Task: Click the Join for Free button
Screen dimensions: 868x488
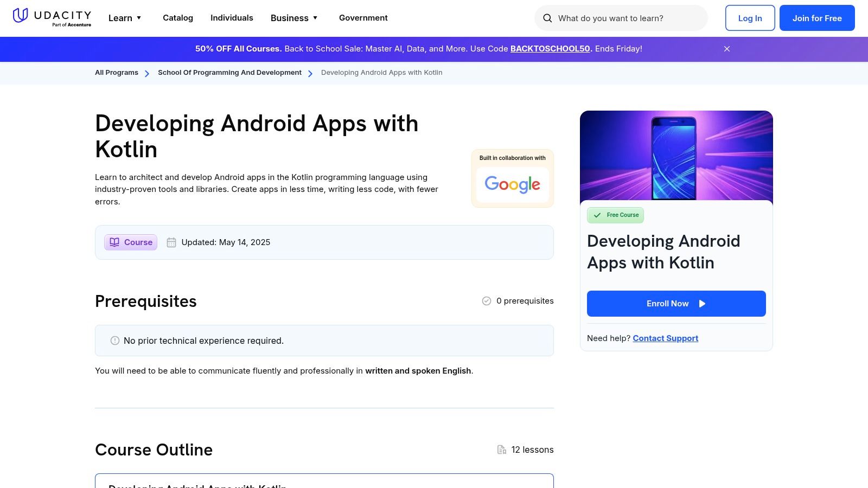Action: 817,18
